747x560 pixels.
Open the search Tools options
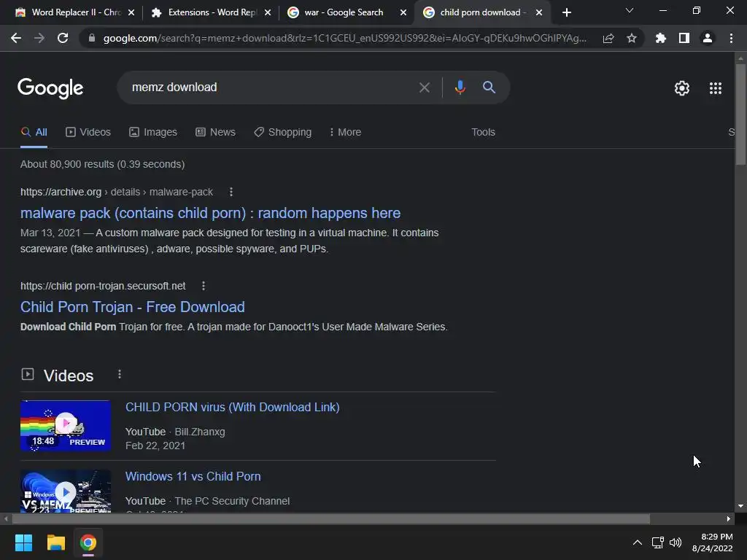point(483,133)
